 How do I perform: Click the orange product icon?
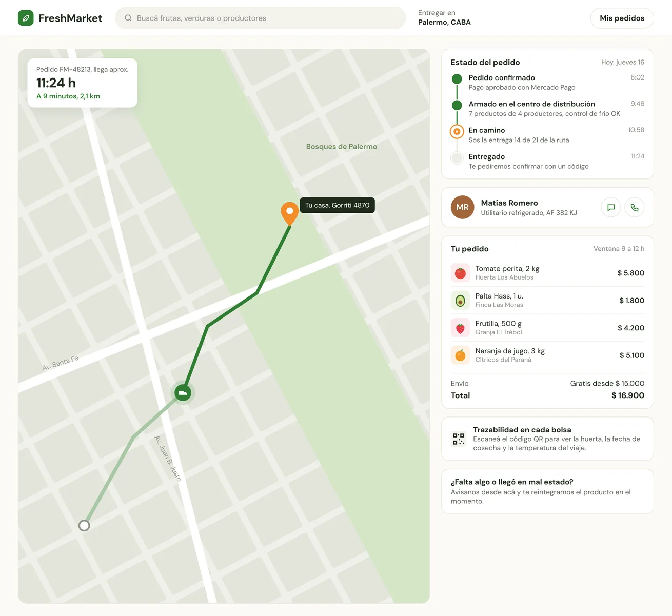click(x=460, y=355)
